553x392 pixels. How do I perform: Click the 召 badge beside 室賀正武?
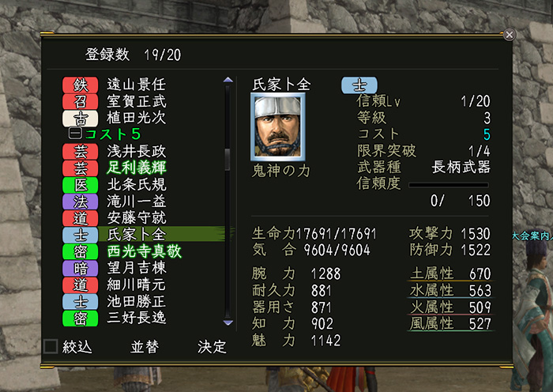pos(80,102)
